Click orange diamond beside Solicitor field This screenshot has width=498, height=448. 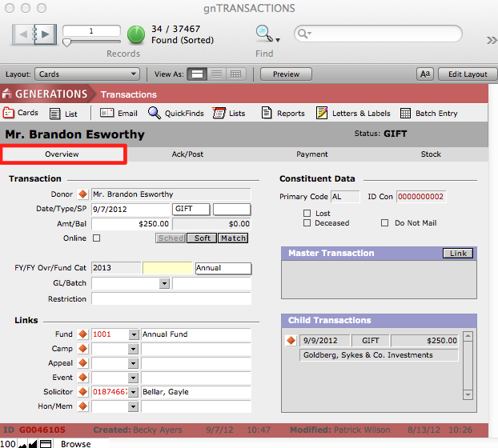pyautogui.click(x=82, y=392)
